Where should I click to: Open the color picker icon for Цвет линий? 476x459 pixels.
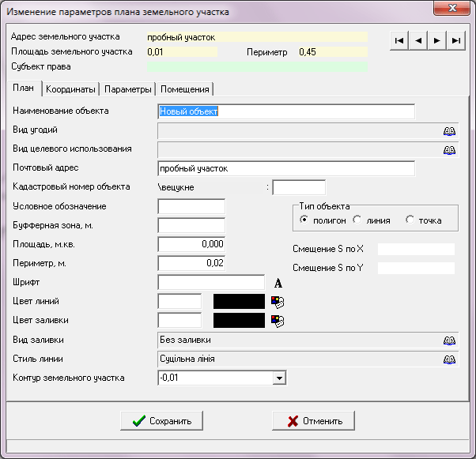(x=277, y=301)
